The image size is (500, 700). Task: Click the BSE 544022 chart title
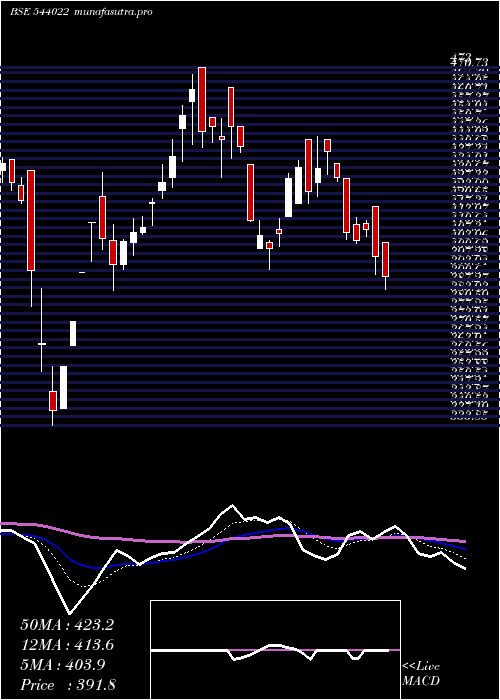pos(81,12)
